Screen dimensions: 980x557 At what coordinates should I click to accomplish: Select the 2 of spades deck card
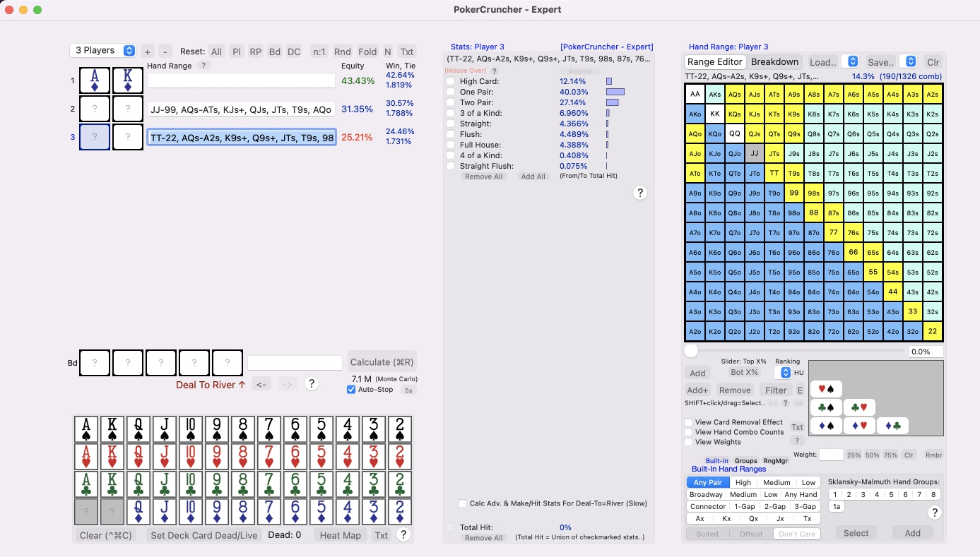pyautogui.click(x=401, y=429)
